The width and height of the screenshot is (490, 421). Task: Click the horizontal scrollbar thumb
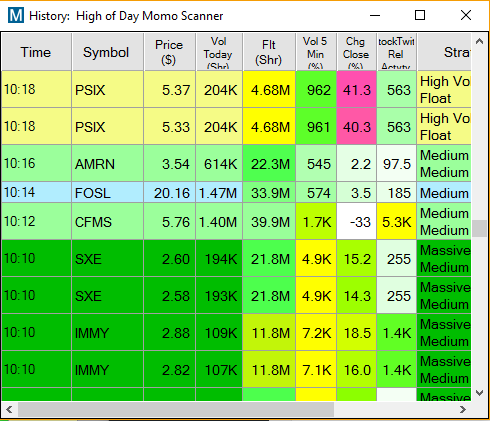click(x=176, y=409)
